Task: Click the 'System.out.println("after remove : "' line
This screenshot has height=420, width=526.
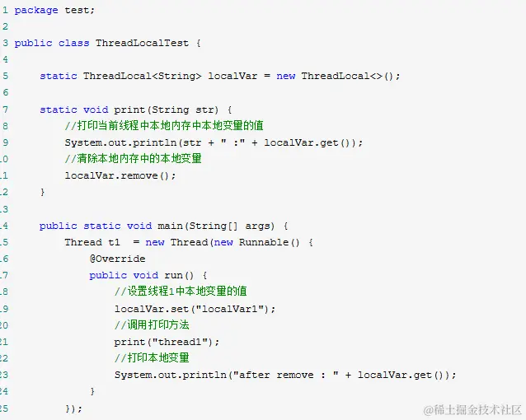Action: 285,375
